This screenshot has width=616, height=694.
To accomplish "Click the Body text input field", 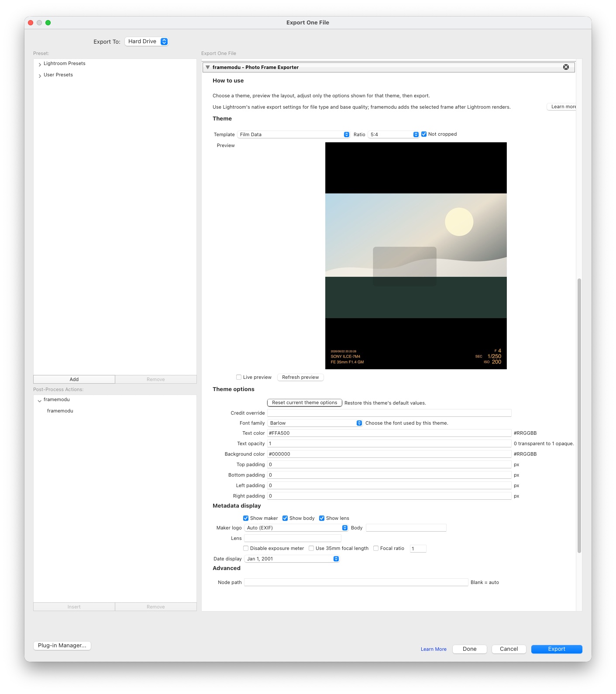I will [406, 528].
